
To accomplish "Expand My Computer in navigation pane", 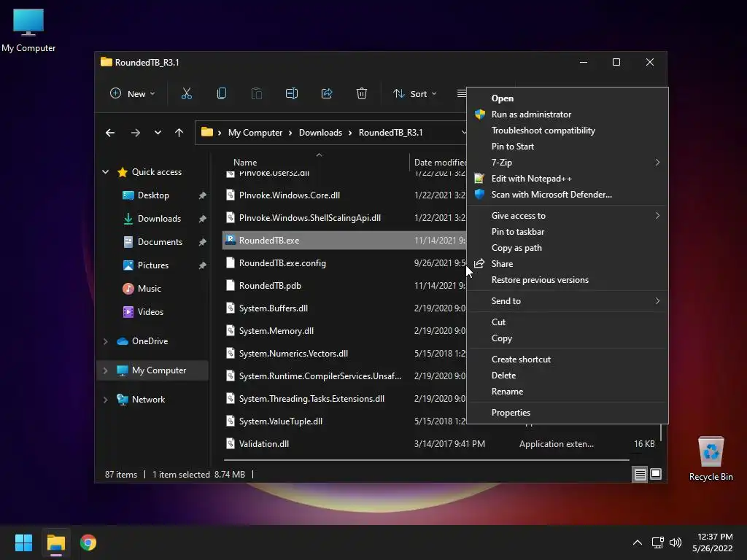I will click(x=105, y=370).
